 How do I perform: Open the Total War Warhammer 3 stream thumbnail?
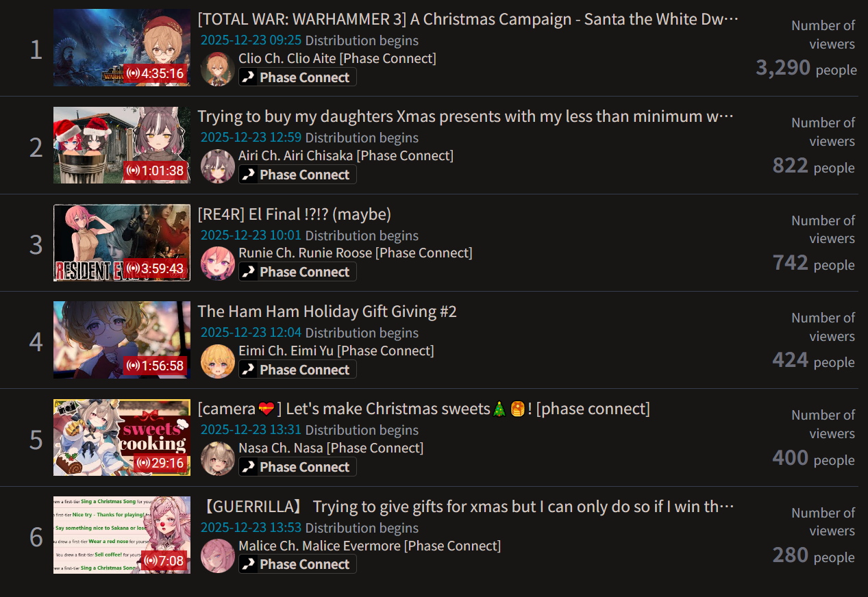pyautogui.click(x=122, y=48)
